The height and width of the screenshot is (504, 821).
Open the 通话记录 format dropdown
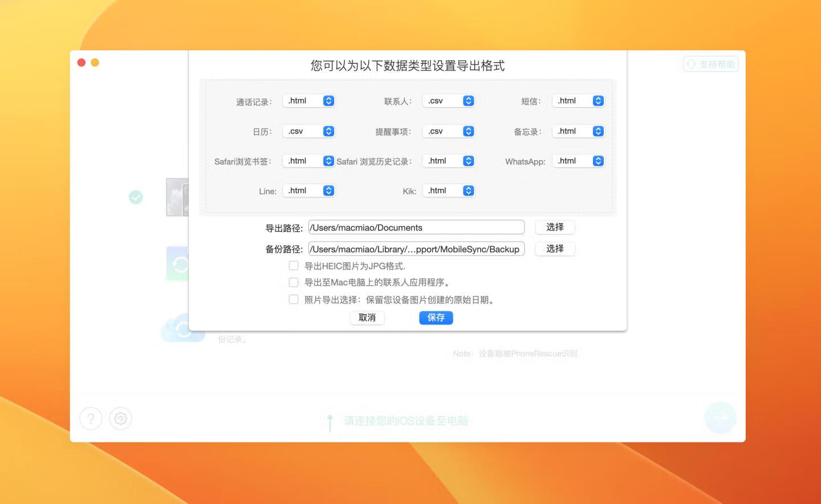click(308, 101)
